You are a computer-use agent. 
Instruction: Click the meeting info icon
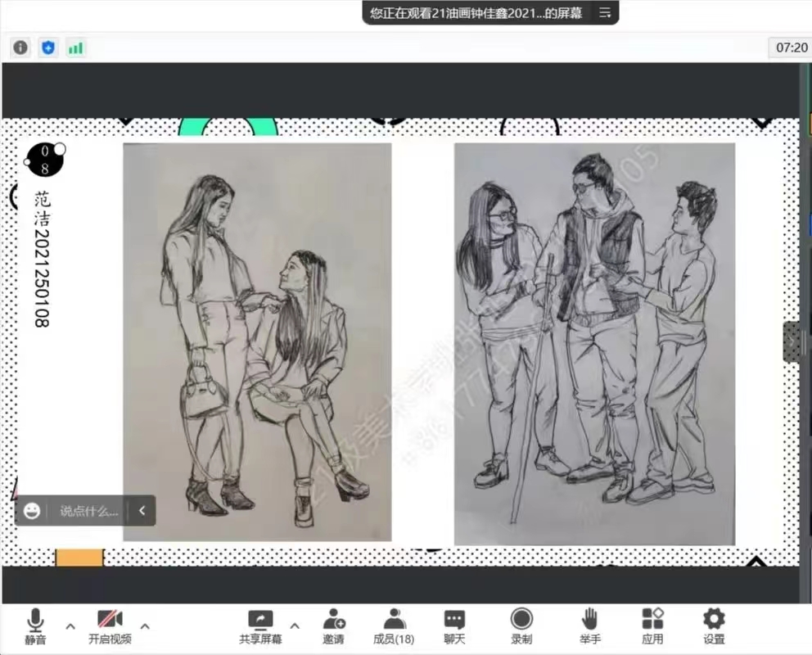[20, 47]
